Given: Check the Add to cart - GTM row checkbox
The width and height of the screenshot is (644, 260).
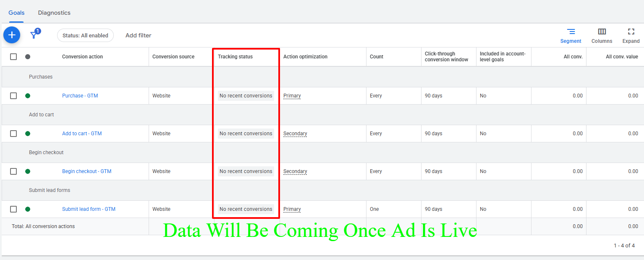Looking at the screenshot, I should 13,134.
